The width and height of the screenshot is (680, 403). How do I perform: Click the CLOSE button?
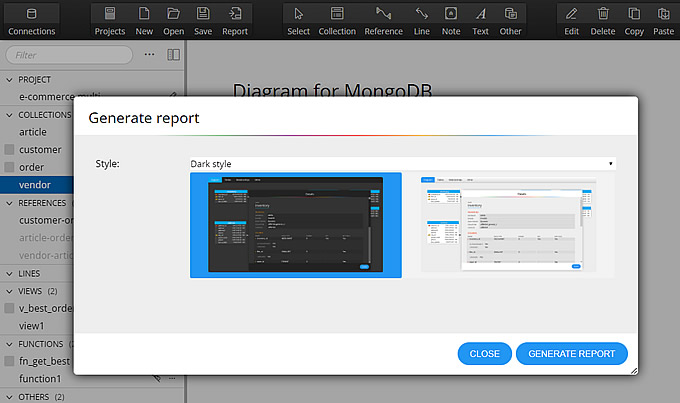(484, 354)
